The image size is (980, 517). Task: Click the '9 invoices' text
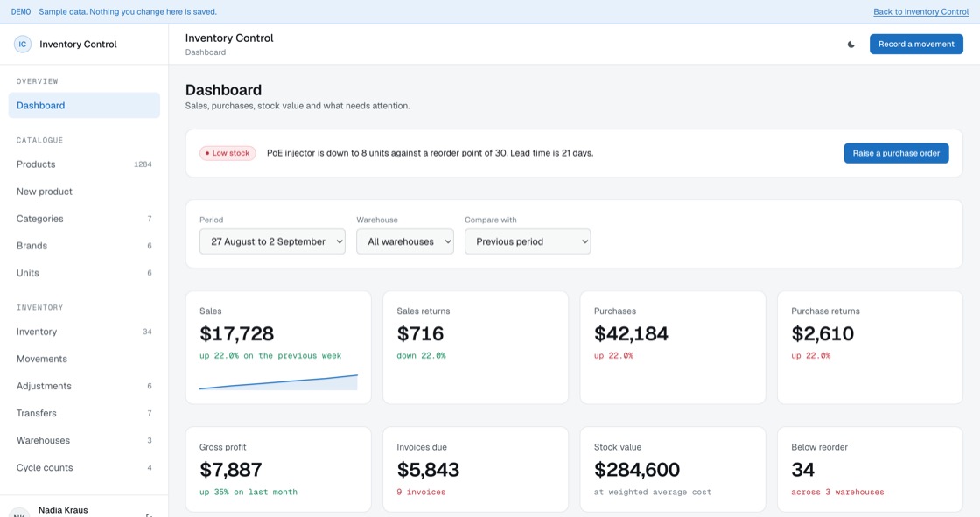coord(421,492)
